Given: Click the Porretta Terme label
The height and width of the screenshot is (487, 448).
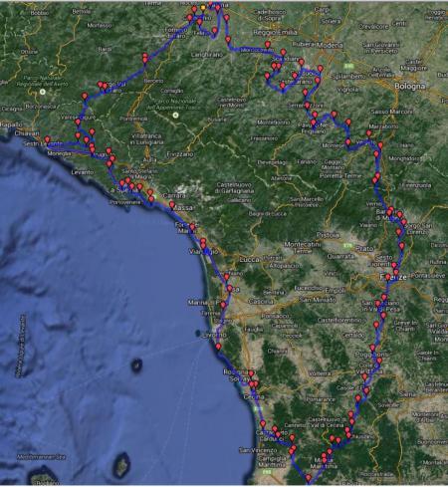Looking at the screenshot, I should coord(340,176).
